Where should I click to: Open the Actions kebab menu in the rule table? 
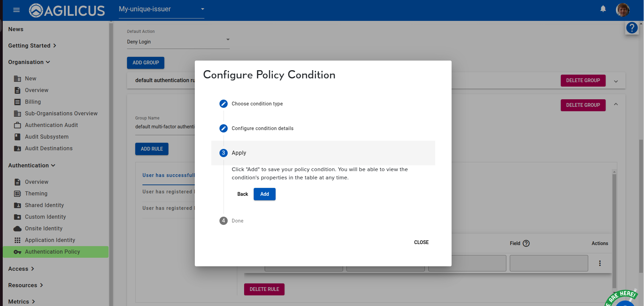tap(599, 263)
